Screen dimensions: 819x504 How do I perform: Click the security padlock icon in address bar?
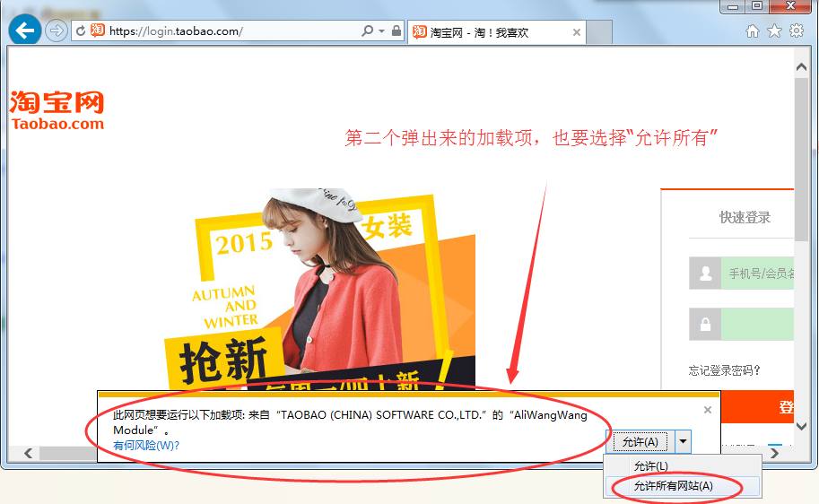tap(396, 30)
